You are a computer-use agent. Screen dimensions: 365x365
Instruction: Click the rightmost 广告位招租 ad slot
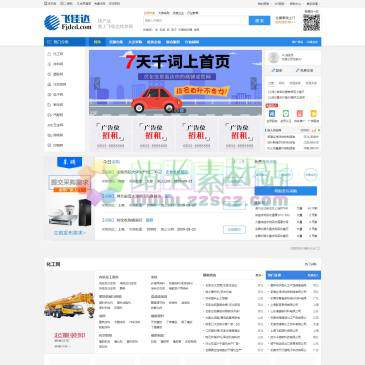point(239,135)
